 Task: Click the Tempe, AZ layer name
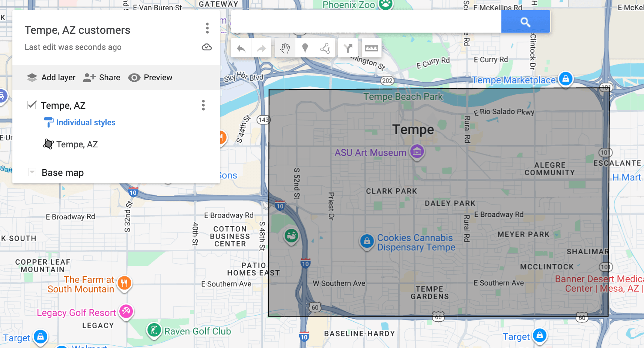click(x=63, y=105)
